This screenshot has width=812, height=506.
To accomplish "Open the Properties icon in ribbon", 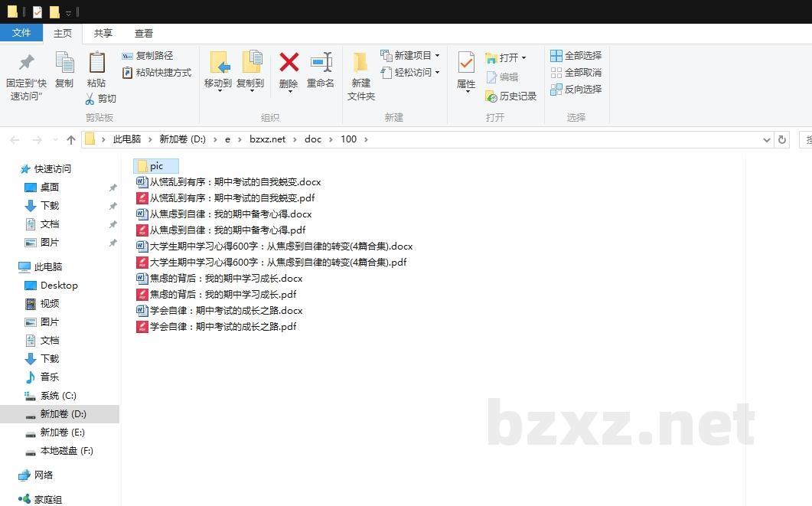I will click(x=466, y=63).
